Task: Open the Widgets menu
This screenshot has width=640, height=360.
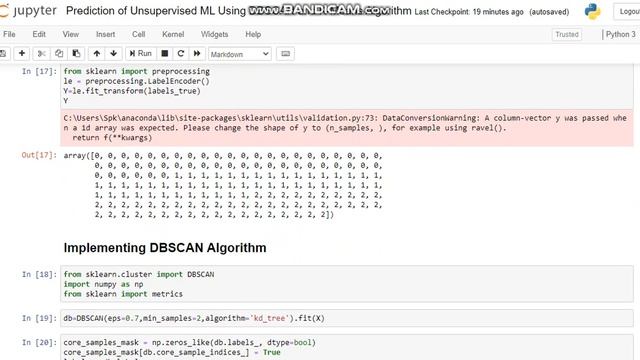Action: tap(214, 34)
